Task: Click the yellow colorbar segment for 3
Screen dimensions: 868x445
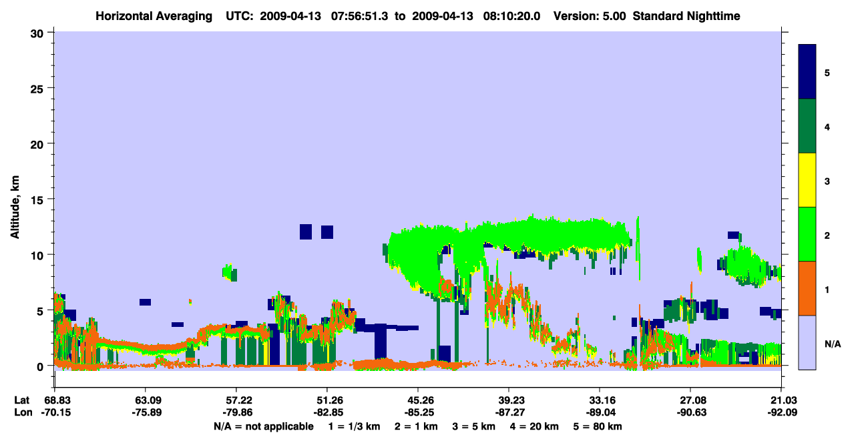Action: pyautogui.click(x=807, y=180)
